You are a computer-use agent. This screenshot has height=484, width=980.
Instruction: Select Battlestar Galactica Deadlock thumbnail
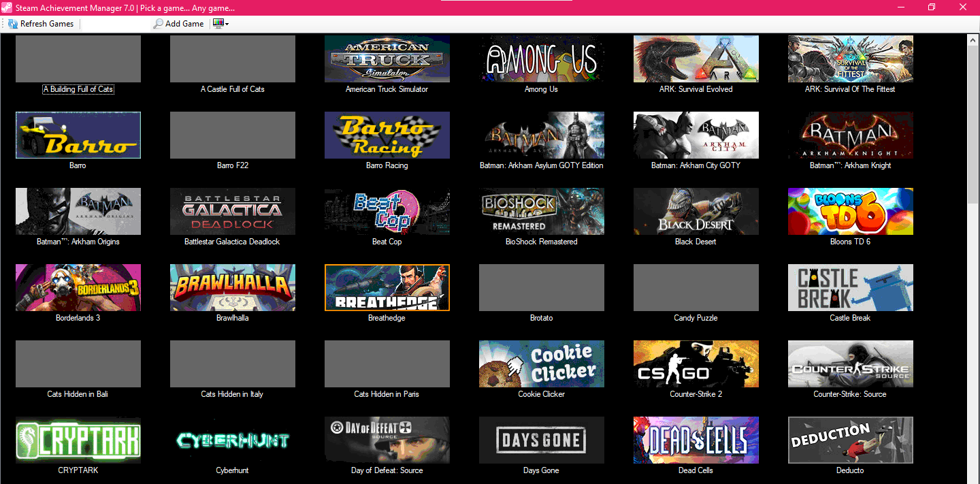click(233, 212)
